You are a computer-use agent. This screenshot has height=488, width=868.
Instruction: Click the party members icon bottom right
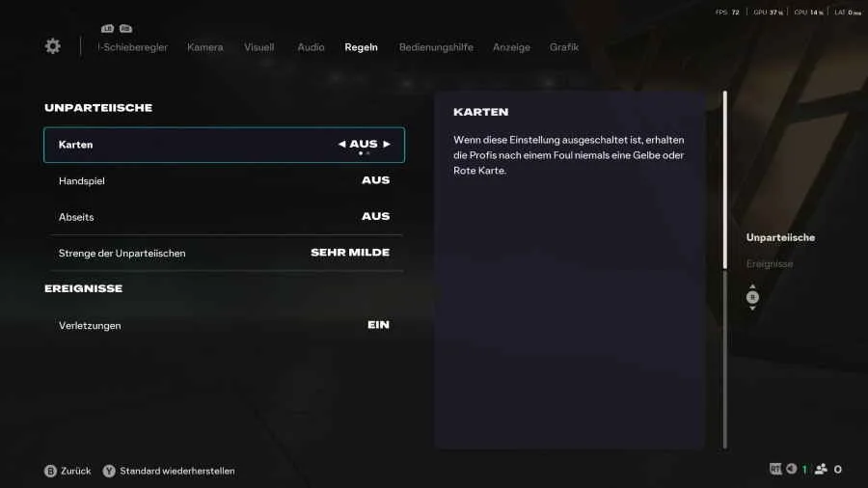coord(821,469)
